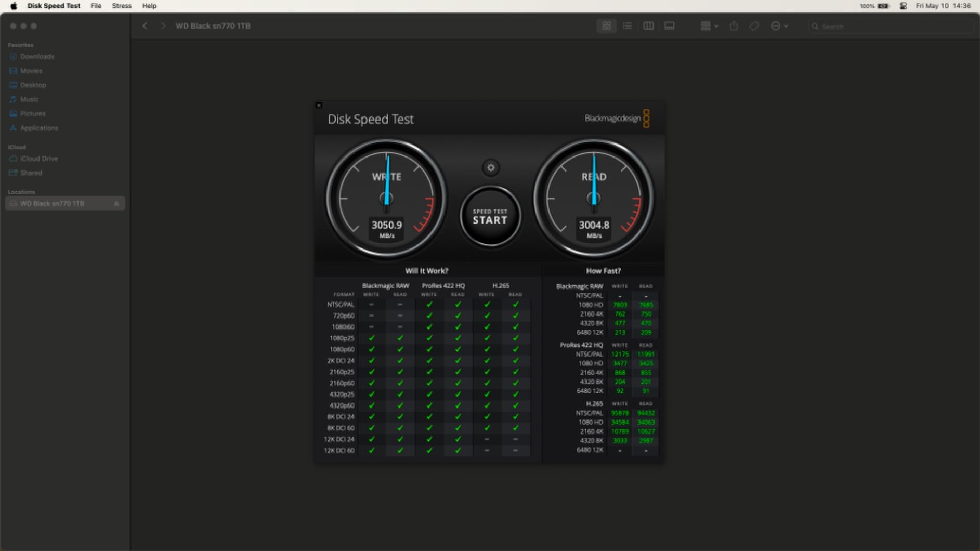The image size is (980, 551).
Task: Select Downloads in the sidebar
Action: pyautogui.click(x=37, y=57)
